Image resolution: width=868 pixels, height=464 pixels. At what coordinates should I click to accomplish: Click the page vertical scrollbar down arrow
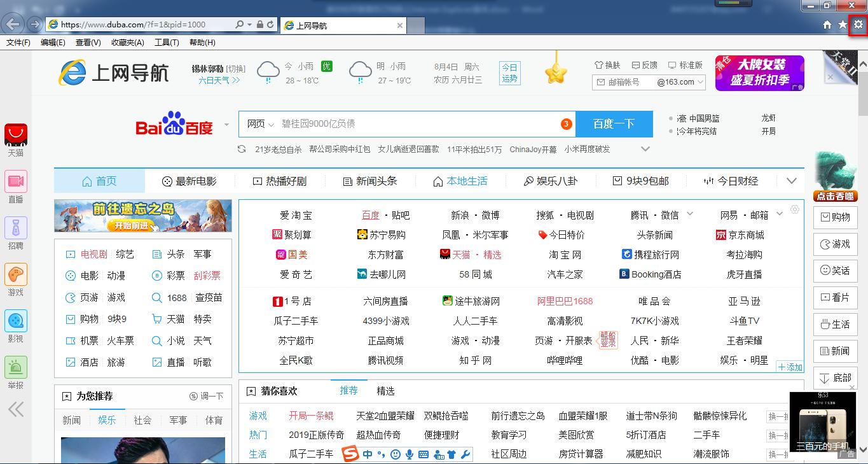coord(863,449)
